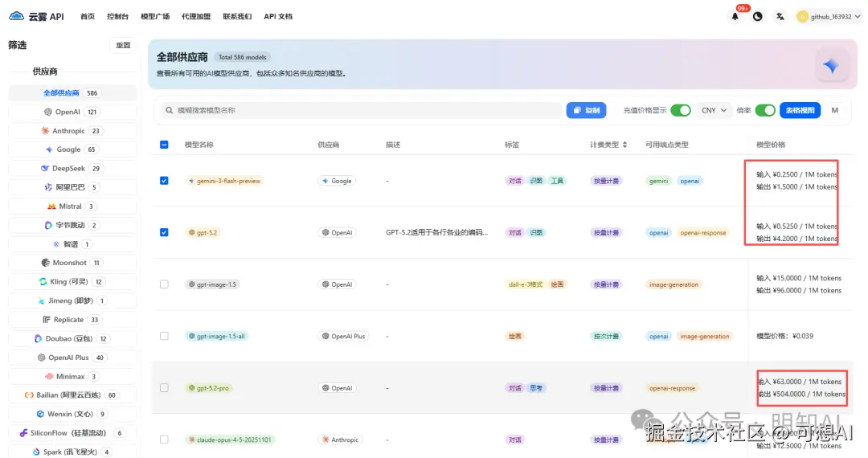Check the claude-opus-4-5-20251101 row checkbox

[x=164, y=440]
